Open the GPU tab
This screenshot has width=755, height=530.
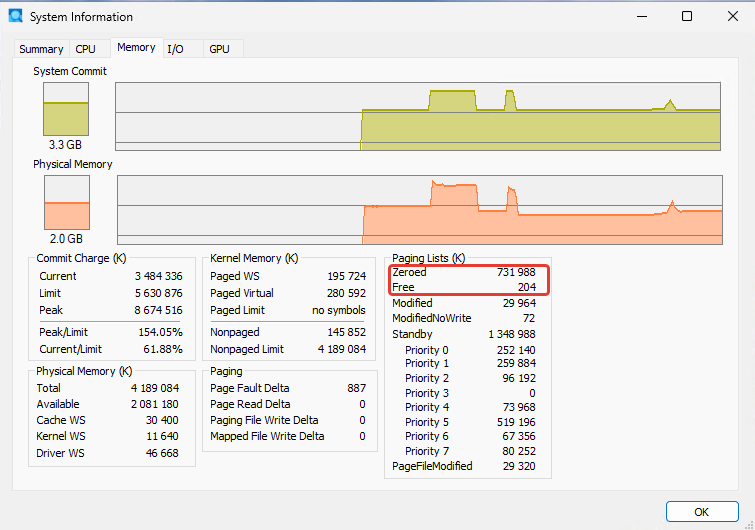(x=220, y=49)
